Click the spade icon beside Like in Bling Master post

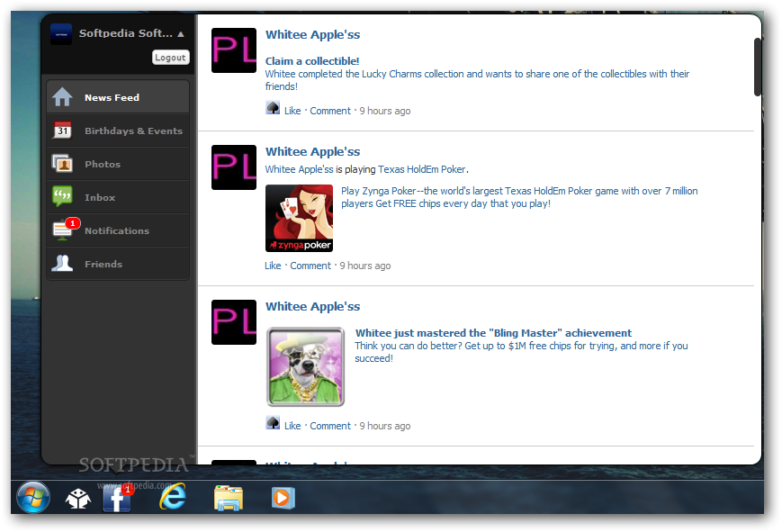pyautogui.click(x=273, y=423)
